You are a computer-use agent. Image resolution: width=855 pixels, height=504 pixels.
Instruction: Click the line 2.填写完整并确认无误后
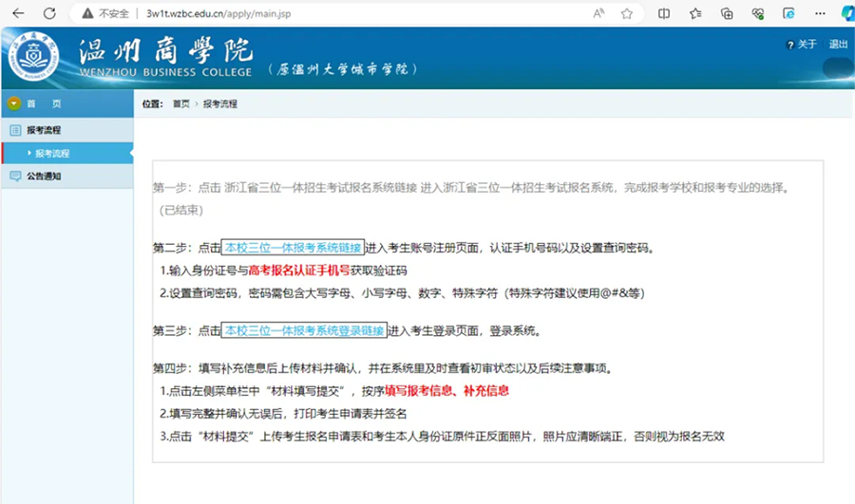(283, 414)
